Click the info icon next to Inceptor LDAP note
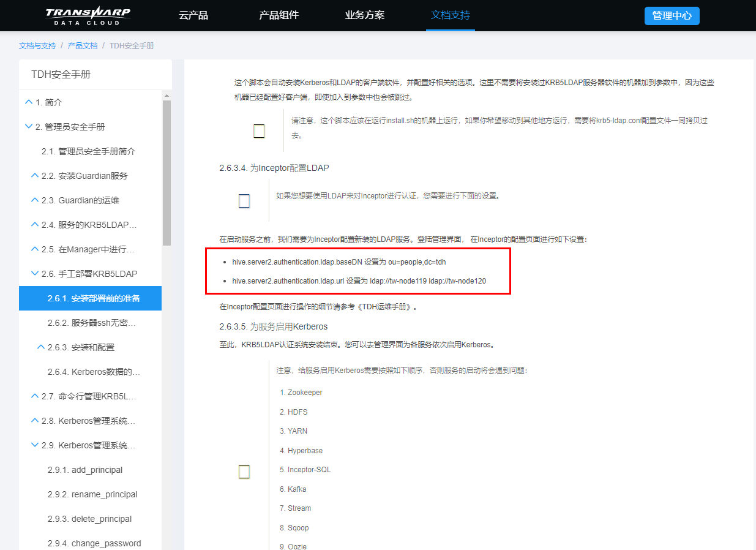This screenshot has width=756, height=550. click(x=244, y=200)
